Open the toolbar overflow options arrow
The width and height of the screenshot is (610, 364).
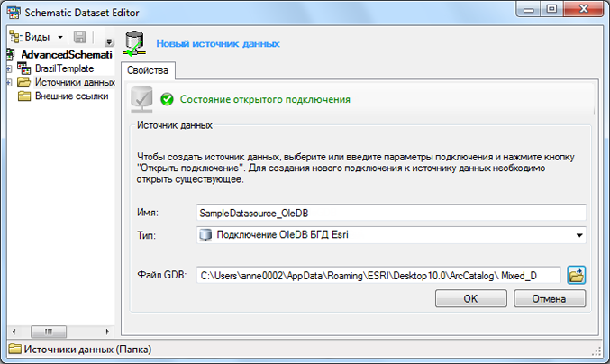click(109, 42)
